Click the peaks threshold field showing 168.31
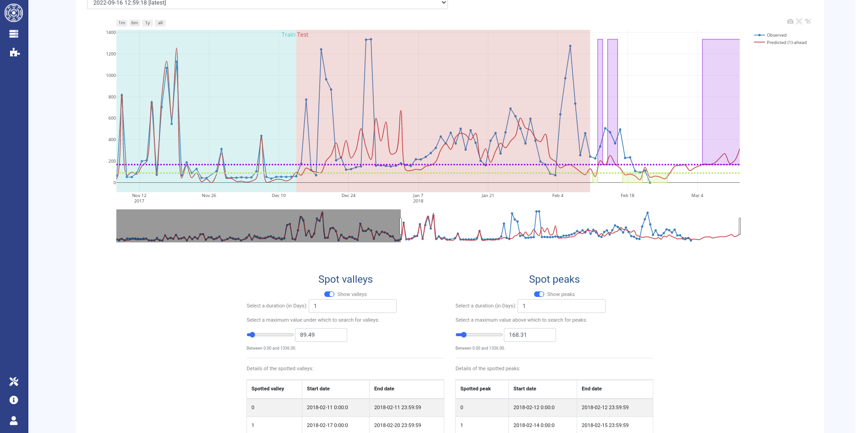 click(x=530, y=335)
